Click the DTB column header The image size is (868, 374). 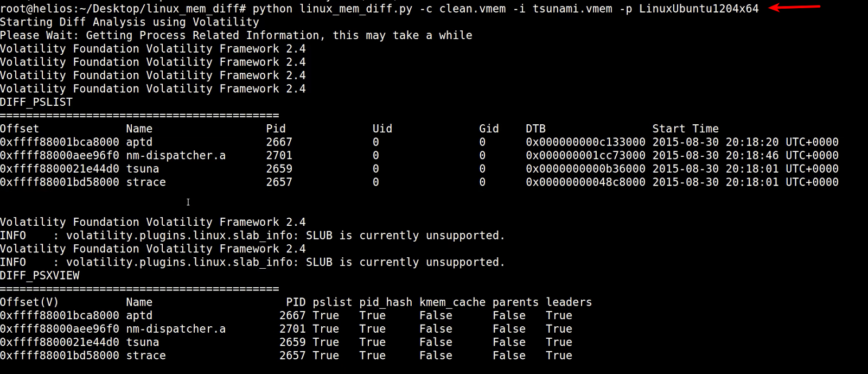pos(535,129)
